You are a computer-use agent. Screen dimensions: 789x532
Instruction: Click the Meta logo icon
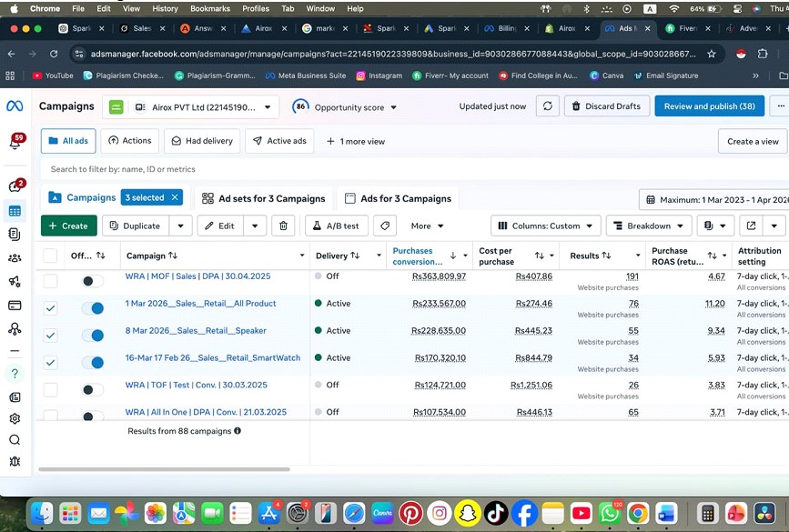click(x=15, y=106)
